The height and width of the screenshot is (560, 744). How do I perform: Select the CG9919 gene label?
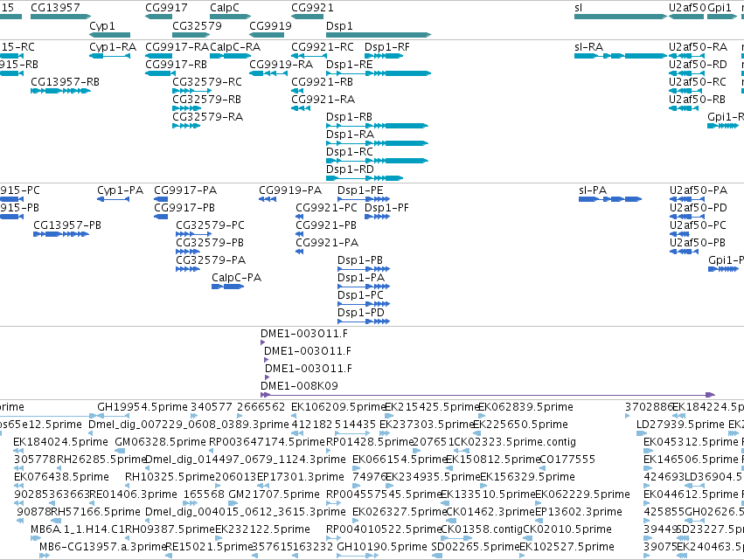point(270,25)
